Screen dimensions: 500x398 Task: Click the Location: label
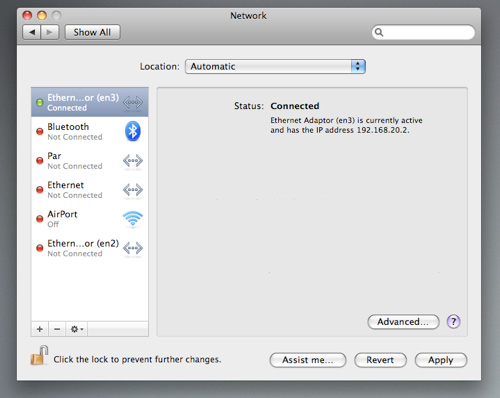pos(160,66)
